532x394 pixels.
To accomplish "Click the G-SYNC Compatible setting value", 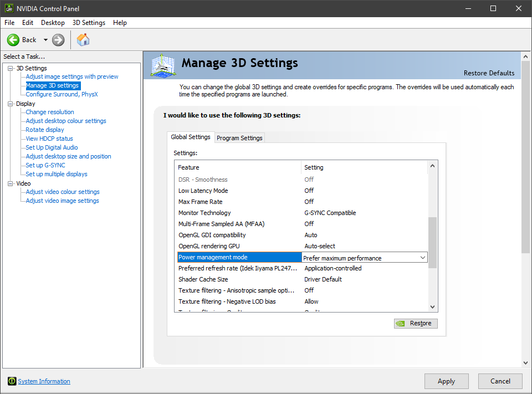I will (x=330, y=213).
